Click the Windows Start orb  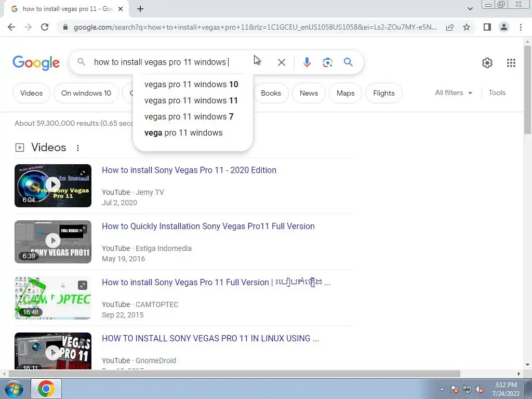(x=14, y=389)
